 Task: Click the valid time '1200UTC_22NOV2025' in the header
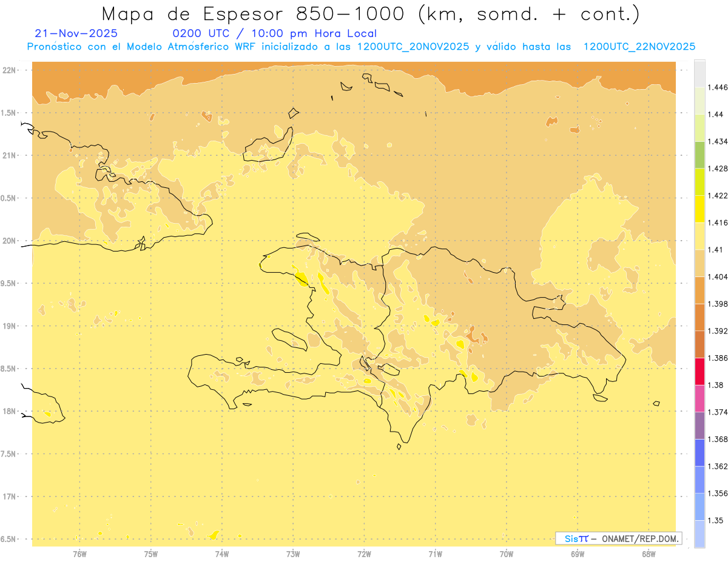point(639,47)
